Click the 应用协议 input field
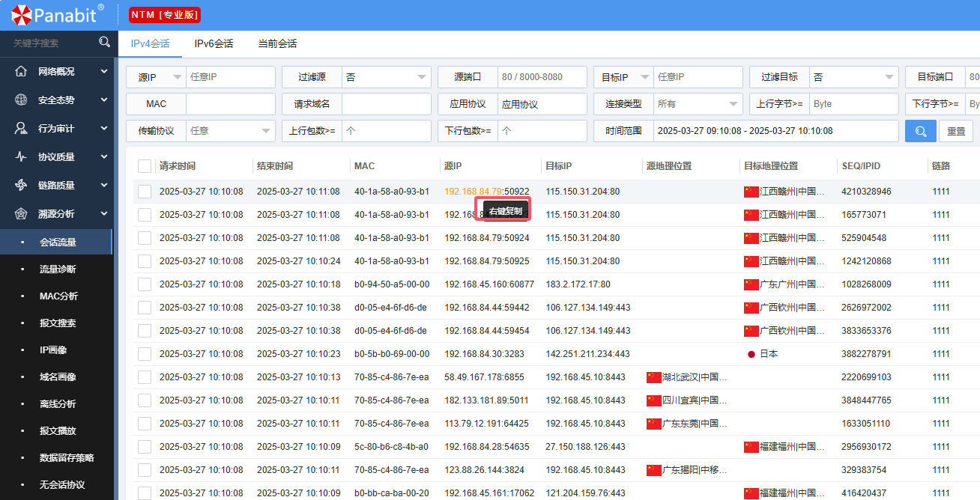Image resolution: width=980 pixels, height=500 pixels. coord(542,104)
